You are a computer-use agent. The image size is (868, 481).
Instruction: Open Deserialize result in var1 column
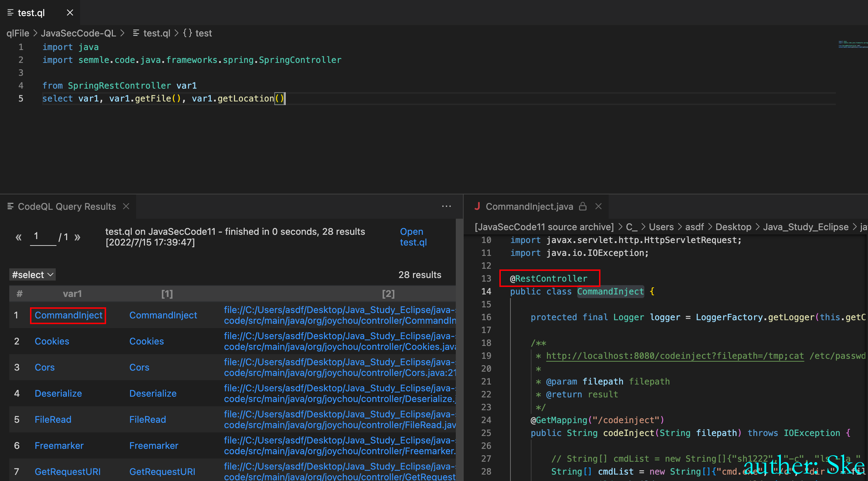coord(58,393)
